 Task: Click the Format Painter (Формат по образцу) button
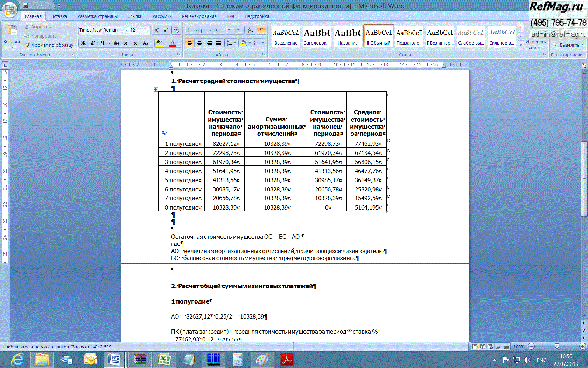pyautogui.click(x=49, y=45)
